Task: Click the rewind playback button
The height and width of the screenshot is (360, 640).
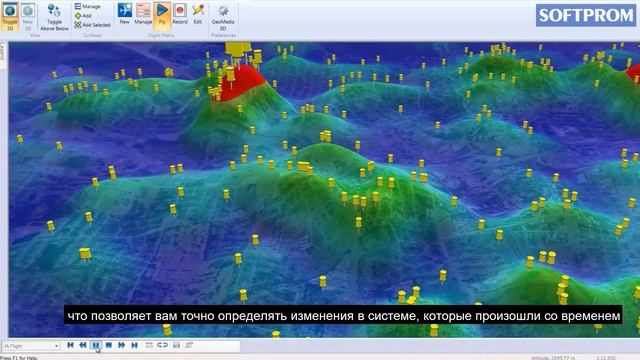Action: click(x=83, y=345)
